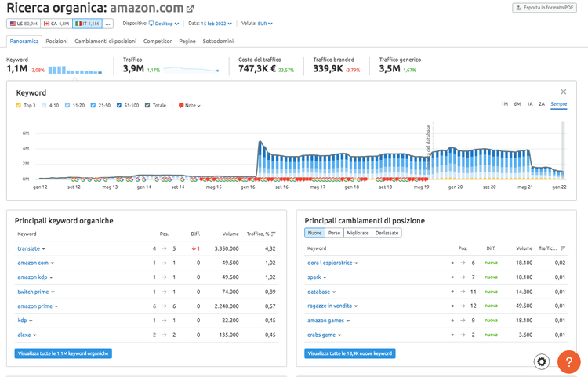Set chart range to Sempre
Image resolution: width=588 pixels, height=377 pixels.
coord(559,104)
